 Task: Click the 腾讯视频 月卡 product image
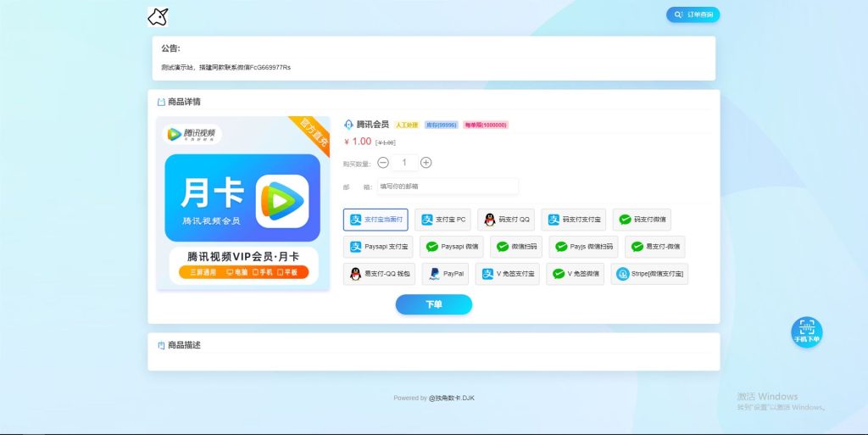point(243,204)
